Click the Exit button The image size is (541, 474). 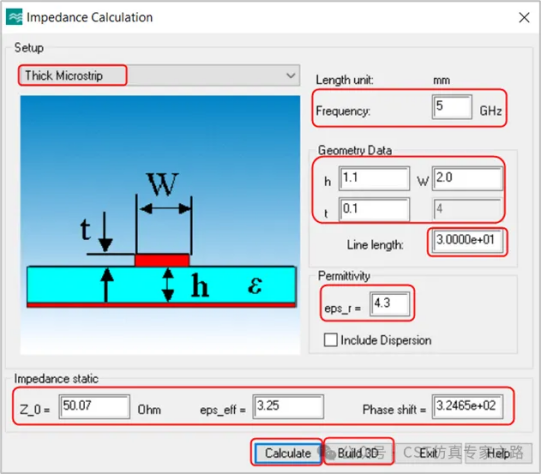(429, 453)
